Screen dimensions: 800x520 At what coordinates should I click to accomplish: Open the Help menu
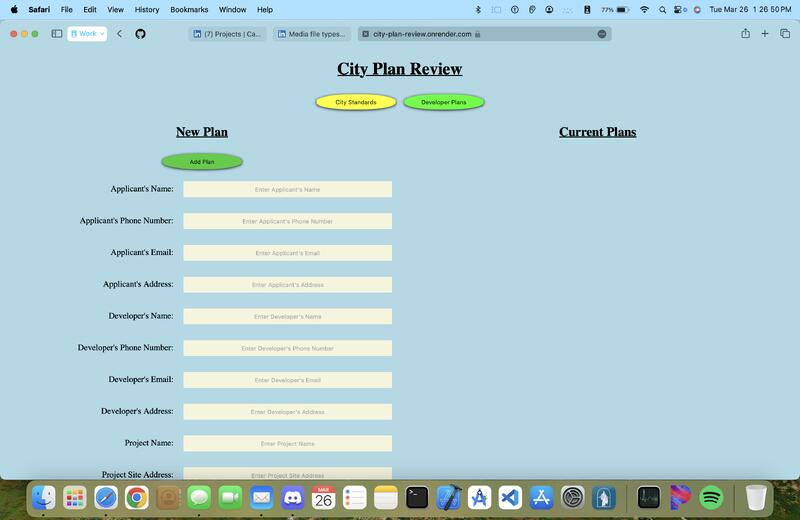[265, 9]
